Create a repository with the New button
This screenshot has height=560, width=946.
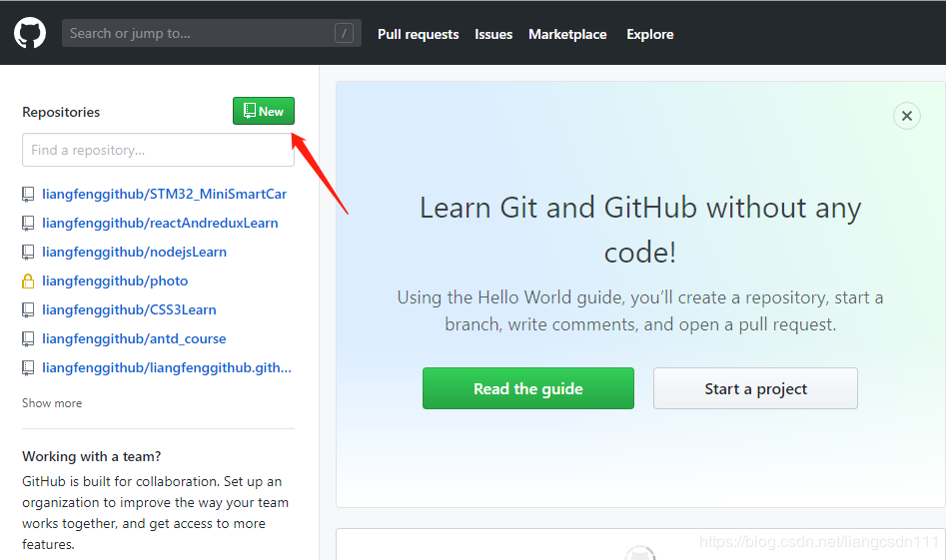(x=264, y=111)
